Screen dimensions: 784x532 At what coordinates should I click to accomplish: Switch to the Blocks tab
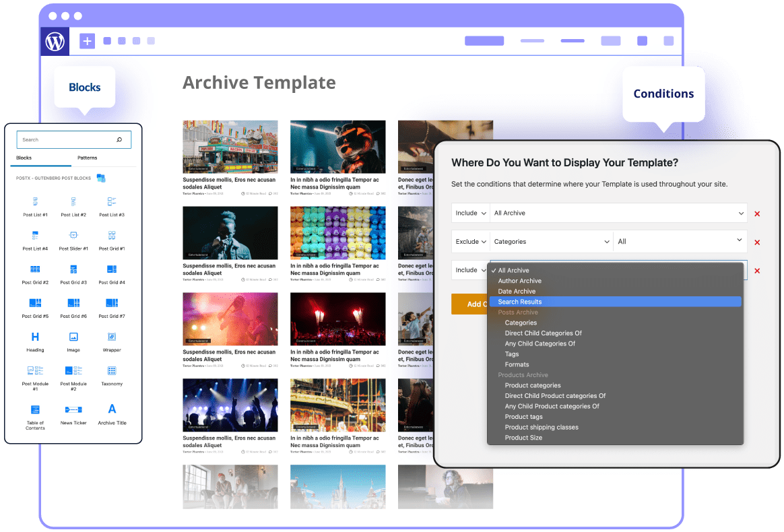point(24,158)
